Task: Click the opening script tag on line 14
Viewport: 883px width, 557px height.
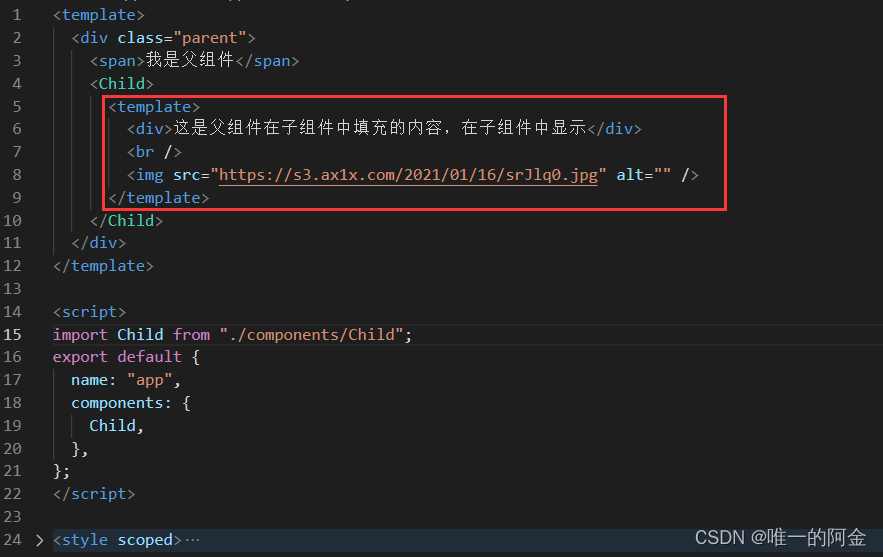Action: (x=90, y=312)
